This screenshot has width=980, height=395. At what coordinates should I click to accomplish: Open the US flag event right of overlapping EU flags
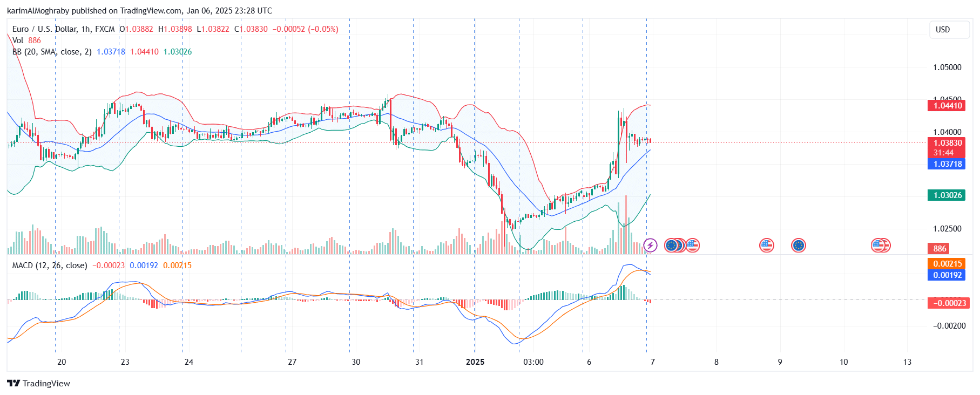coord(692,246)
